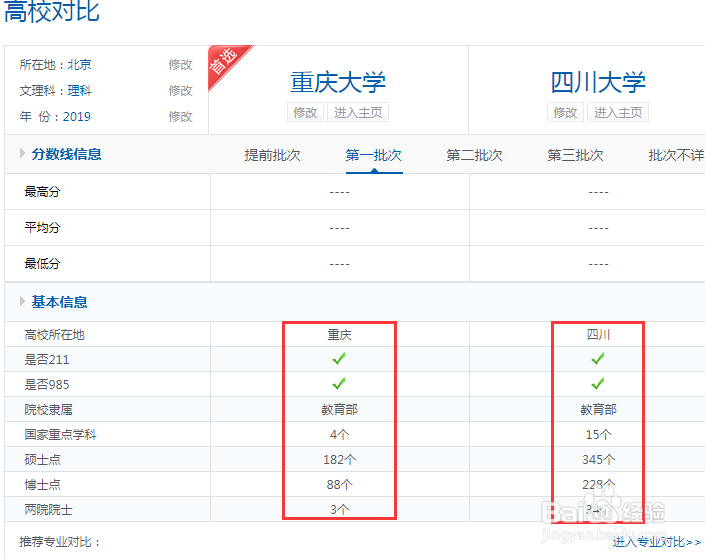This screenshot has width=705, height=559.
Task: Click 345个 硕士点 value
Action: [x=598, y=460]
